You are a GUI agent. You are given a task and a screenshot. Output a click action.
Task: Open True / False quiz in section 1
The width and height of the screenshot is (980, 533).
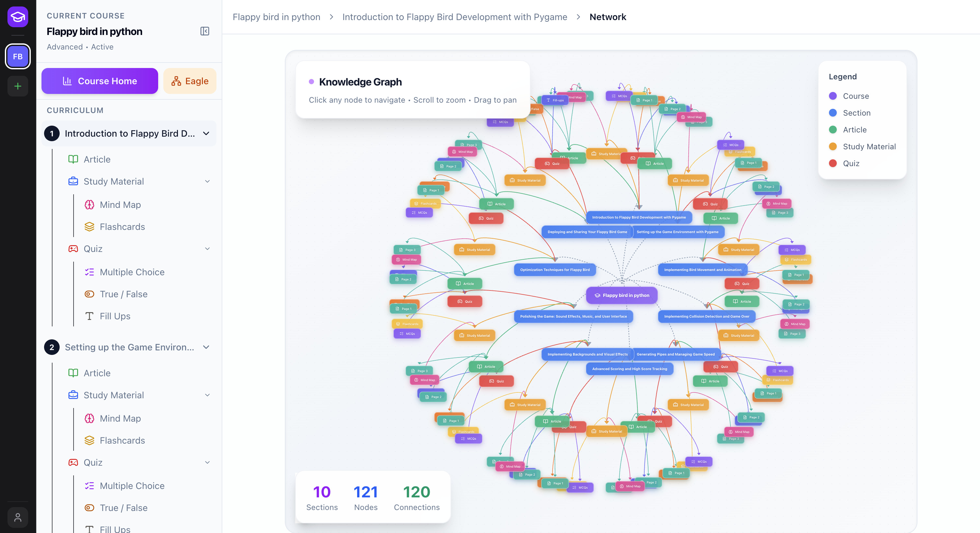pos(123,294)
